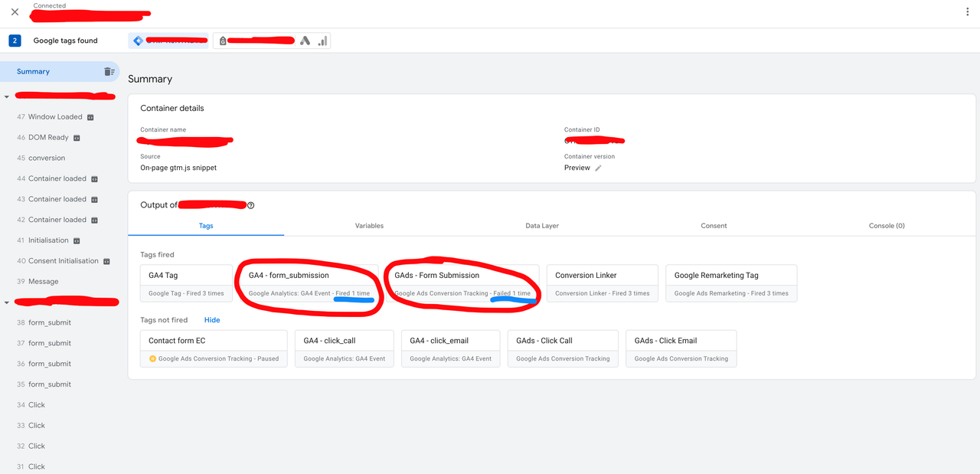Click the Google Ads logo icon
Screen dimensions: 980x474
click(x=305, y=41)
